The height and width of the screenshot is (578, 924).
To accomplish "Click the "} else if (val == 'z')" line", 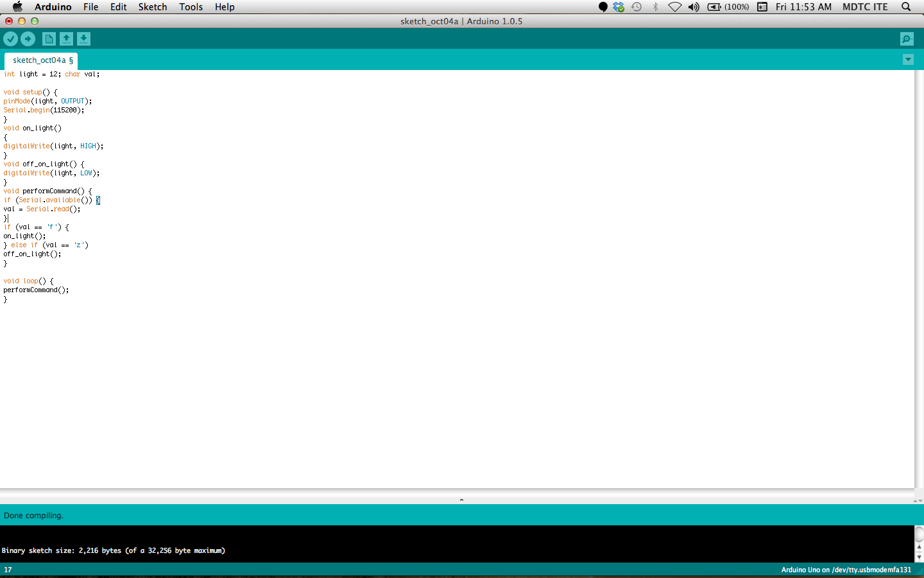I will [x=46, y=245].
